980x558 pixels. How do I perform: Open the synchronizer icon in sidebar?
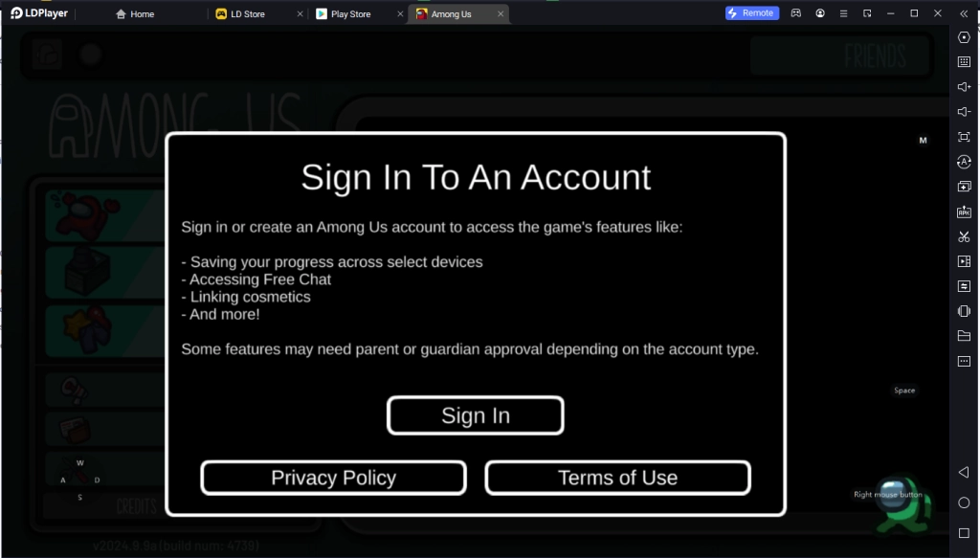(964, 286)
